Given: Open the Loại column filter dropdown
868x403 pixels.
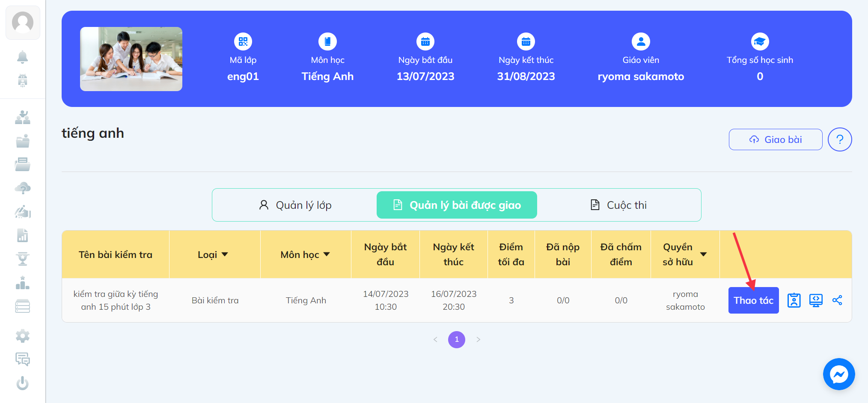Looking at the screenshot, I should [x=225, y=255].
